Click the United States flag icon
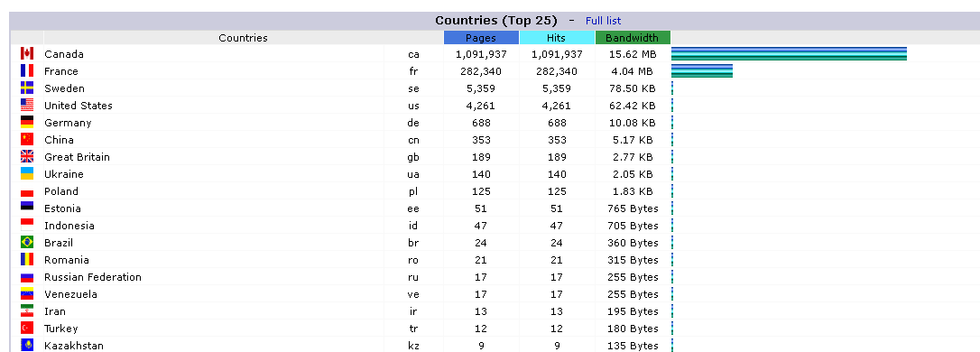This screenshot has width=980, height=352. [x=27, y=105]
